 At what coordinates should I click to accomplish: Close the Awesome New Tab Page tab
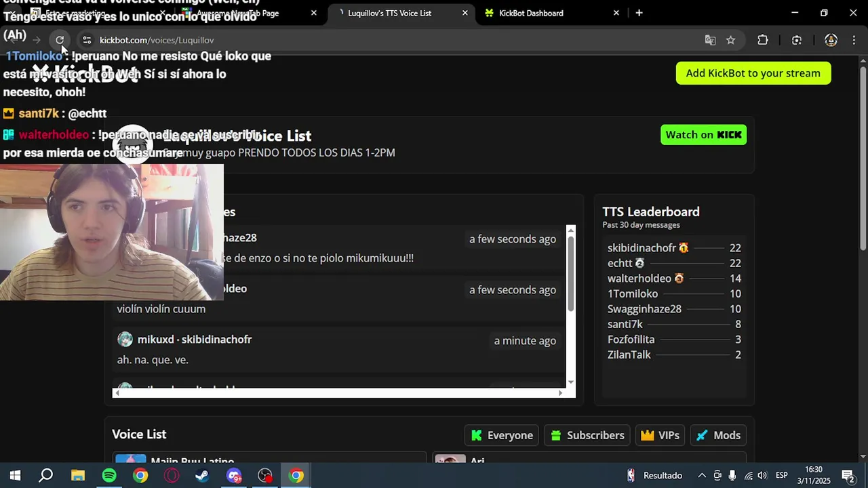tap(313, 13)
